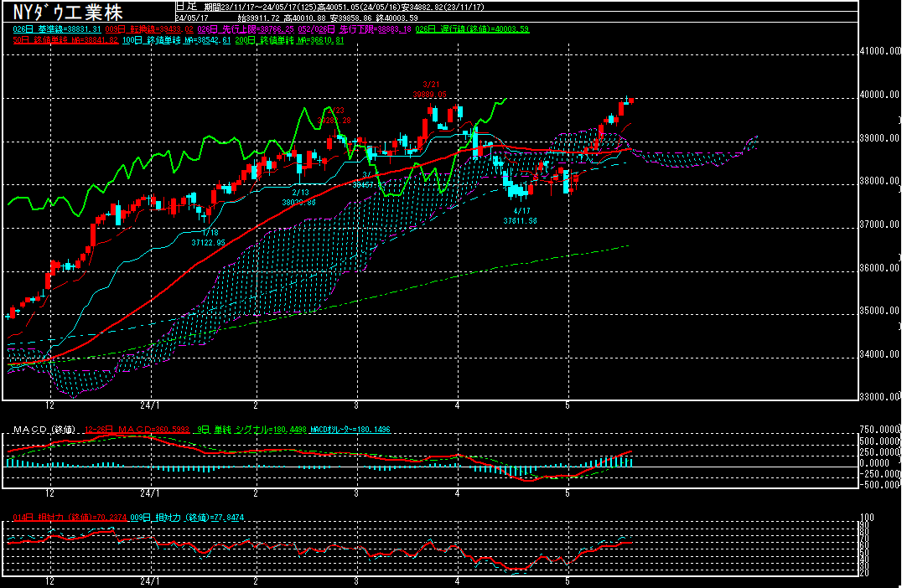
Task: Select the 014日 相対力 (終値) legend
Action: click(x=70, y=518)
